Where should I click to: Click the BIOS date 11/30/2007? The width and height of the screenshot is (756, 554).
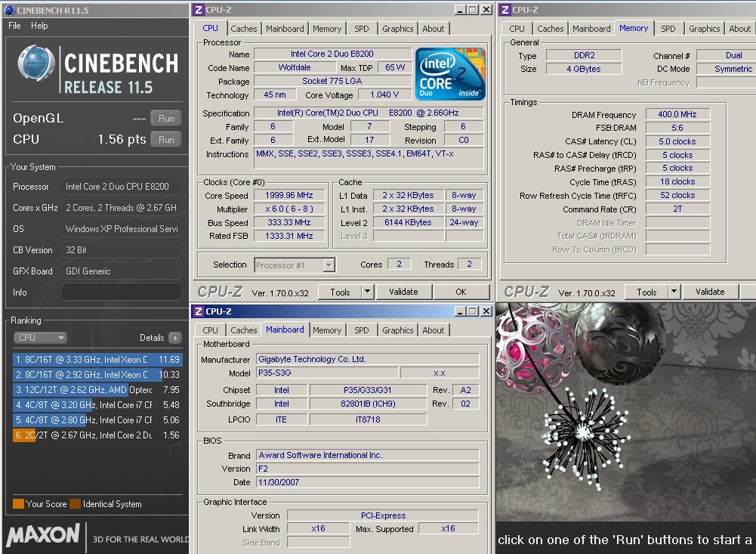(x=367, y=482)
